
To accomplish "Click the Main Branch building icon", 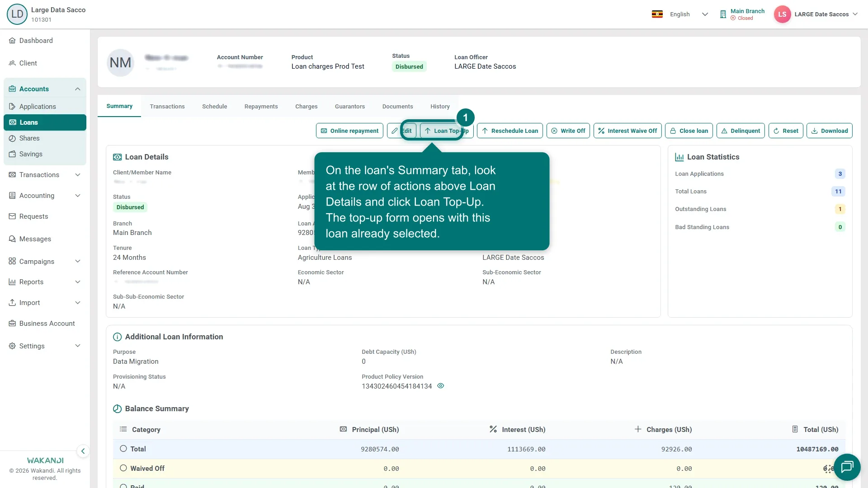I will pos(723,14).
